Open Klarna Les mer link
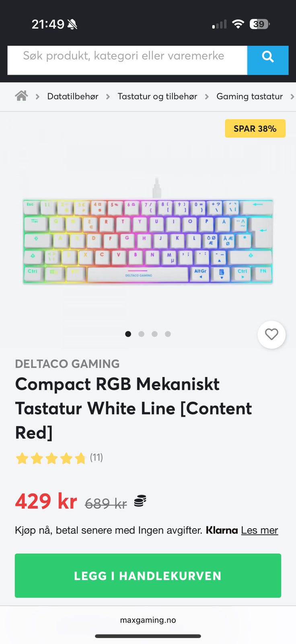 (259, 530)
